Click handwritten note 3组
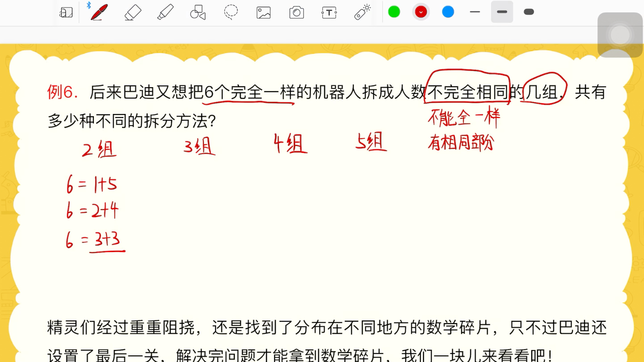The image size is (644, 362). click(x=199, y=146)
